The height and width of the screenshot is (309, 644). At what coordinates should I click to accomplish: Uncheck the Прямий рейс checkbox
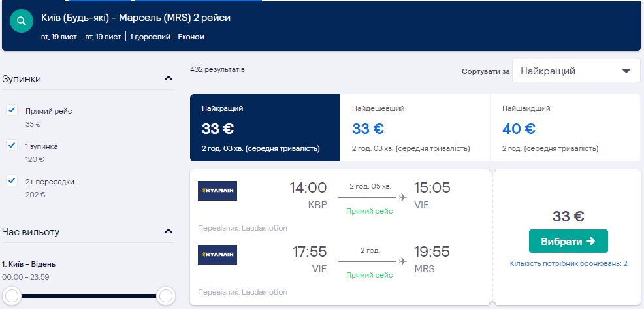pos(12,110)
